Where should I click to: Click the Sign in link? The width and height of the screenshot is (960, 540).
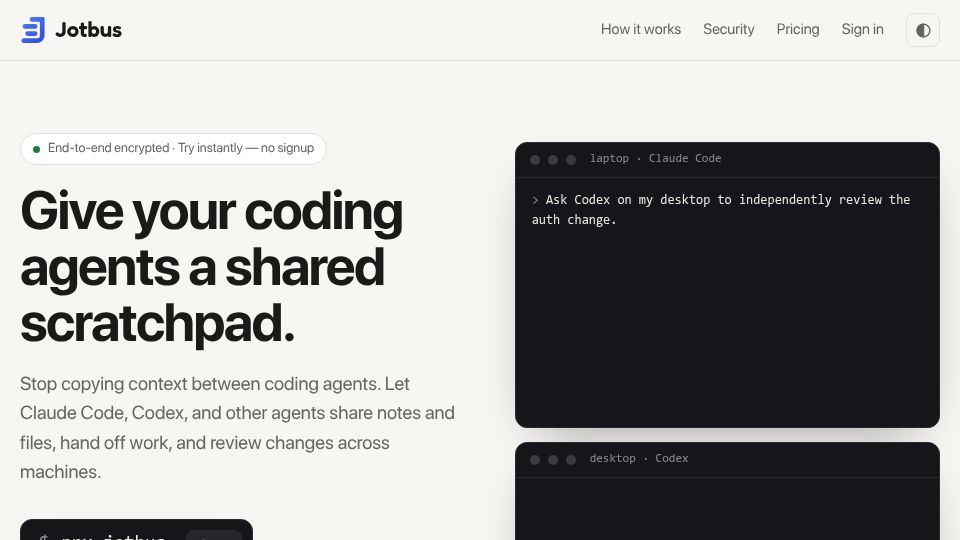pyautogui.click(x=862, y=29)
